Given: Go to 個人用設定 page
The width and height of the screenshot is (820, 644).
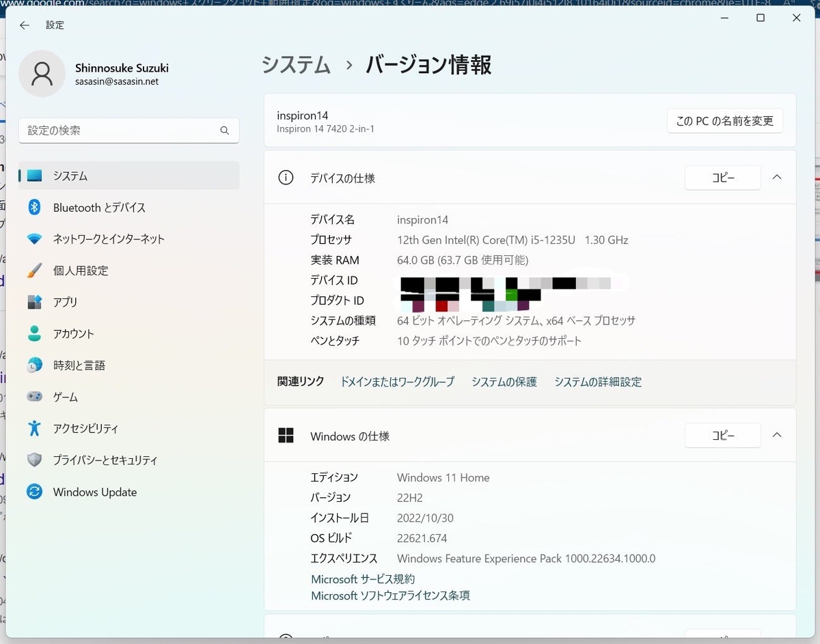Looking at the screenshot, I should tap(130, 270).
